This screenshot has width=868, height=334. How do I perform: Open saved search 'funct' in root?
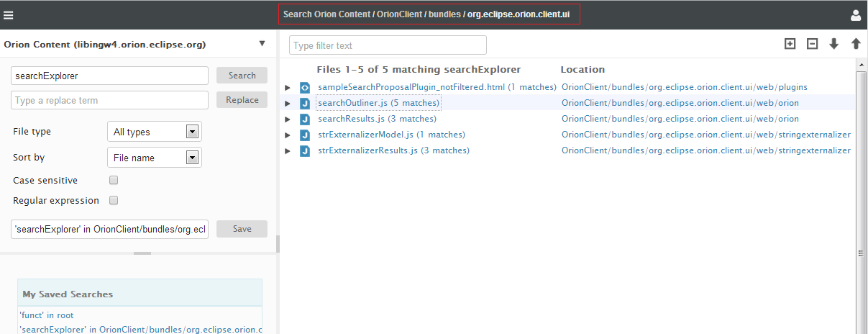click(46, 315)
